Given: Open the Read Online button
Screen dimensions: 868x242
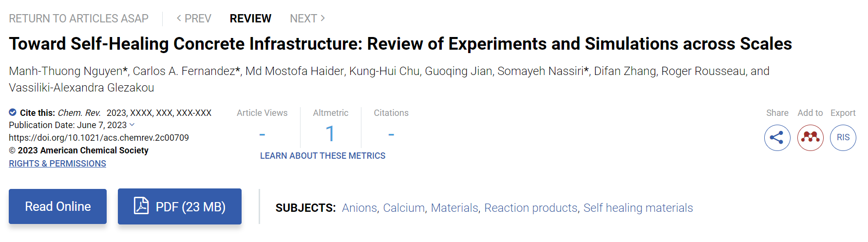Looking at the screenshot, I should point(57,206).
